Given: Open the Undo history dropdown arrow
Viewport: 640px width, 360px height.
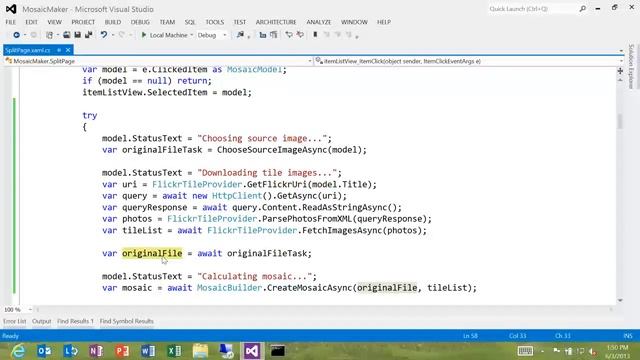Looking at the screenshot, I should click(x=113, y=35).
